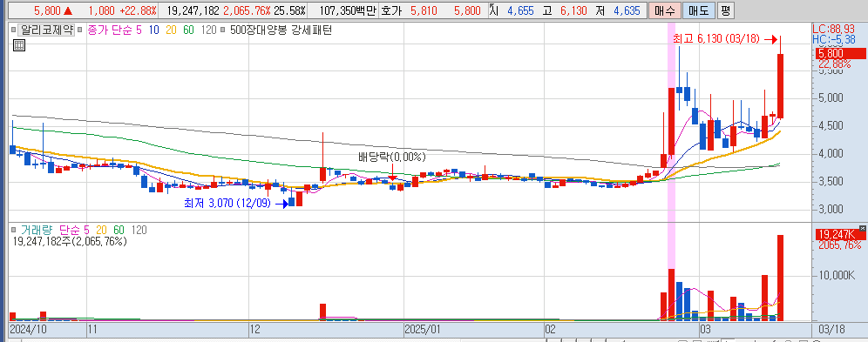Toggle the square before 500장대양봉 강세패턴
Screen dimensions: 868x342
[222, 30]
